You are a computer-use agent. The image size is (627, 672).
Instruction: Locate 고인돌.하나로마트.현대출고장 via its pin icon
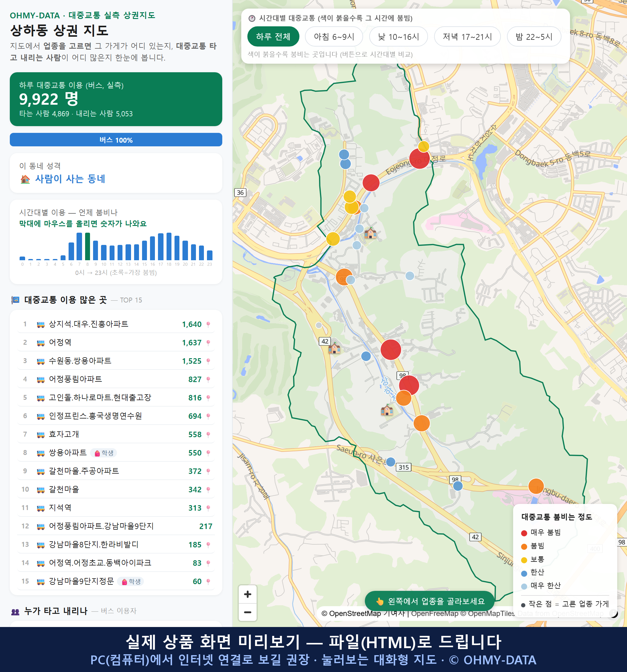208,398
